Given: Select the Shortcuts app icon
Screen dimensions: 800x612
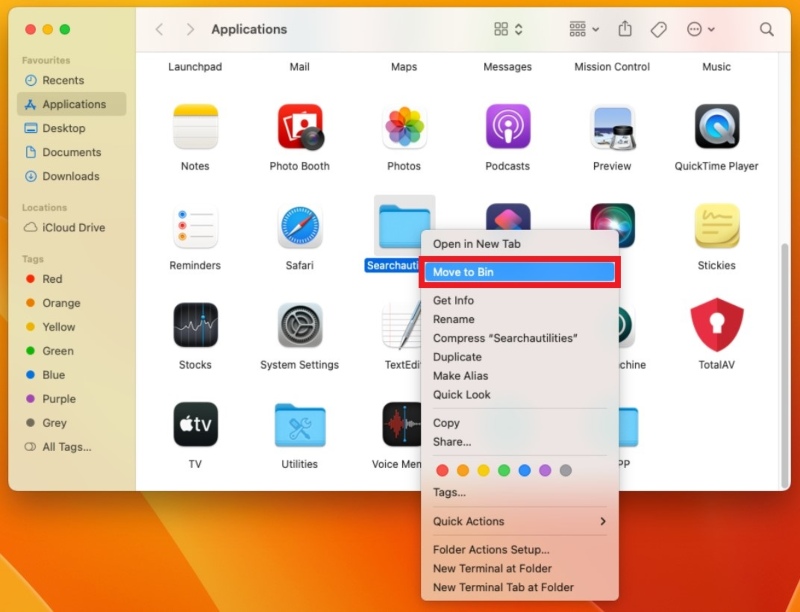Looking at the screenshot, I should 508,217.
